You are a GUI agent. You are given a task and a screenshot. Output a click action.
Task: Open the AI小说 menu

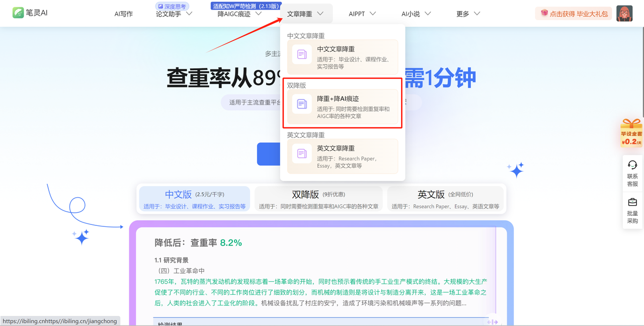pyautogui.click(x=411, y=14)
